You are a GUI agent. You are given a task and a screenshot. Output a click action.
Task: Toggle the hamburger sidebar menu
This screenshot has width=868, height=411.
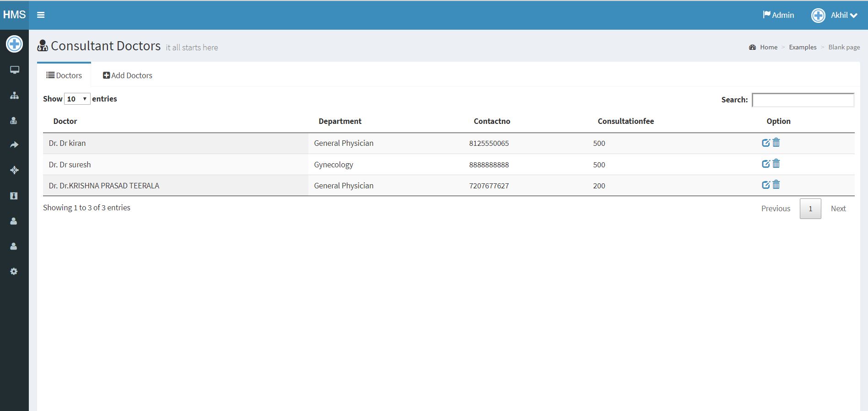[41, 15]
